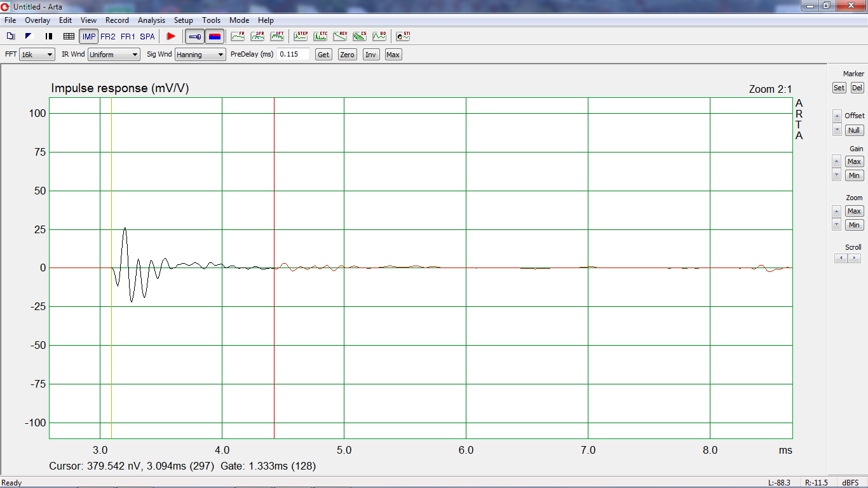Switch to SPA spectrum analyzer mode

[x=147, y=36]
